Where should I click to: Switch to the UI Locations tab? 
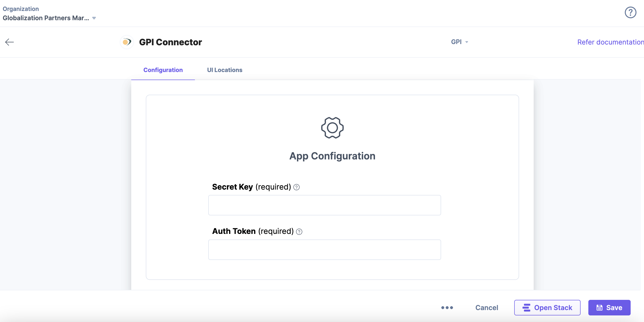[225, 70]
